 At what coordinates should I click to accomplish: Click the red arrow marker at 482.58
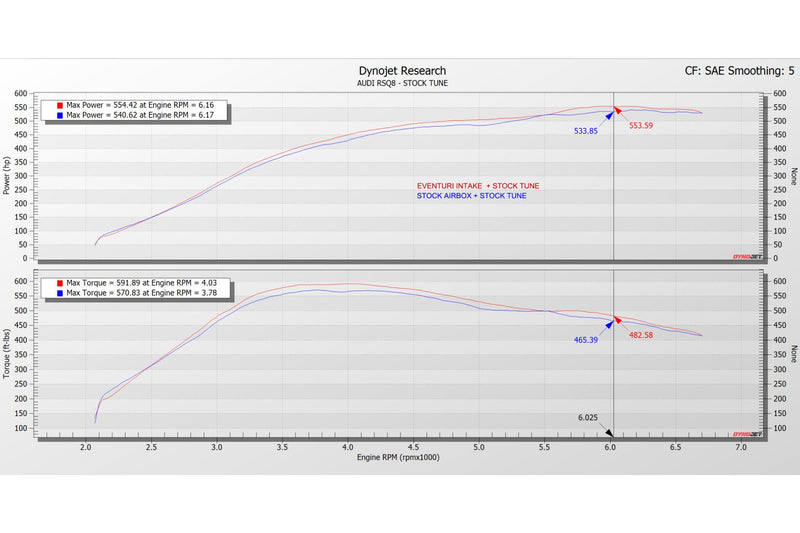click(x=619, y=321)
